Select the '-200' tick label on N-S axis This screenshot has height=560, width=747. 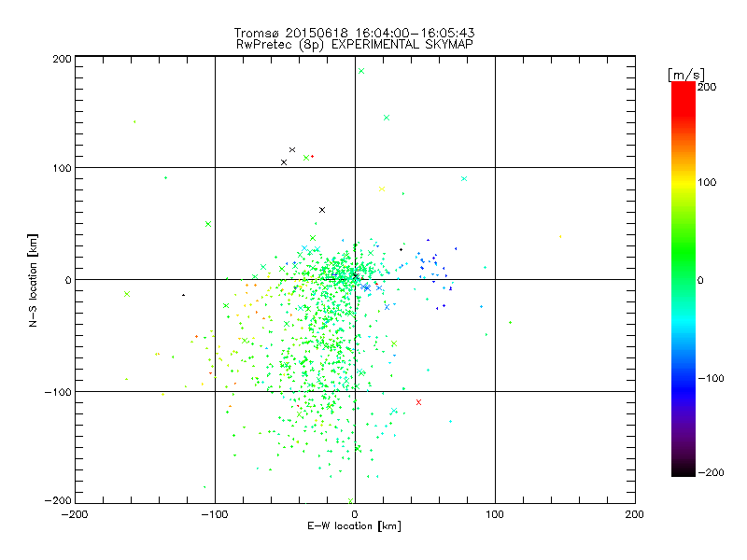58,500
